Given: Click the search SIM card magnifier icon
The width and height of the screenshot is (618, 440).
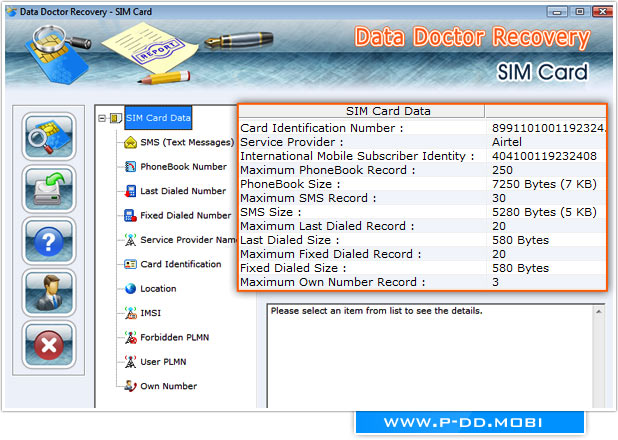Looking at the screenshot, I should click(x=48, y=138).
